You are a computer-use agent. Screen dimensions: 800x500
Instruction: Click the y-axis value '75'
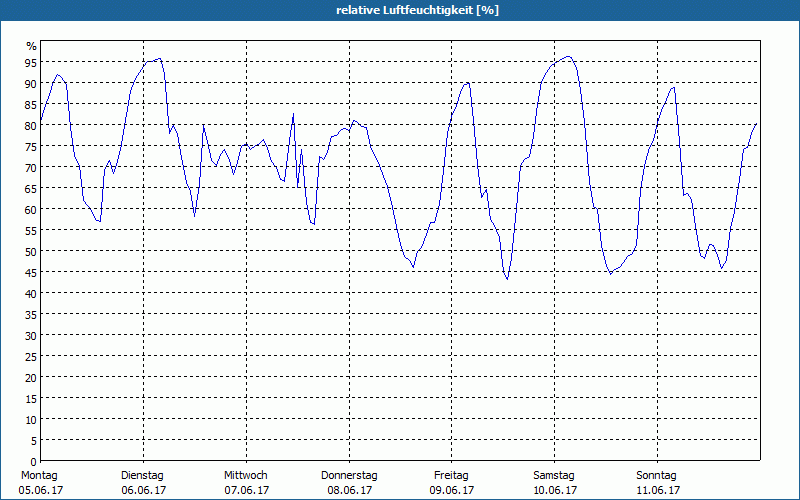(31, 146)
